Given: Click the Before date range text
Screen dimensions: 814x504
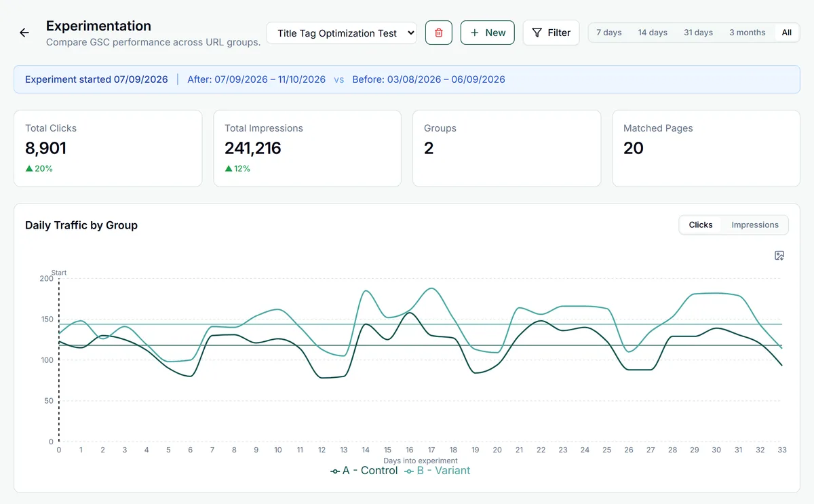Looking at the screenshot, I should coord(429,79).
